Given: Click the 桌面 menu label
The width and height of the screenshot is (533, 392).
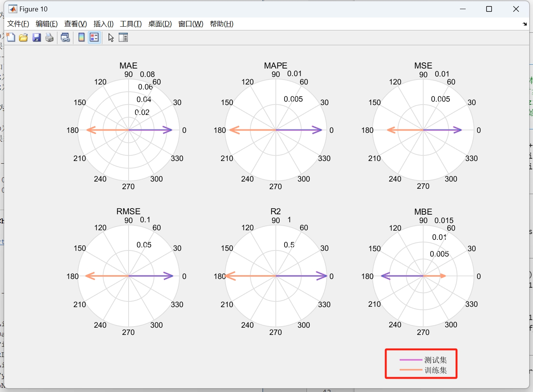Looking at the screenshot, I should tap(160, 24).
